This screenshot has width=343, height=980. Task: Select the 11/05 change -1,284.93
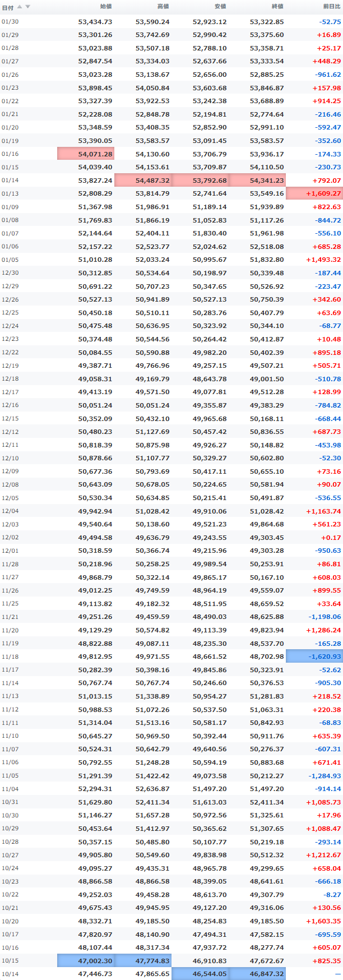[x=325, y=776]
